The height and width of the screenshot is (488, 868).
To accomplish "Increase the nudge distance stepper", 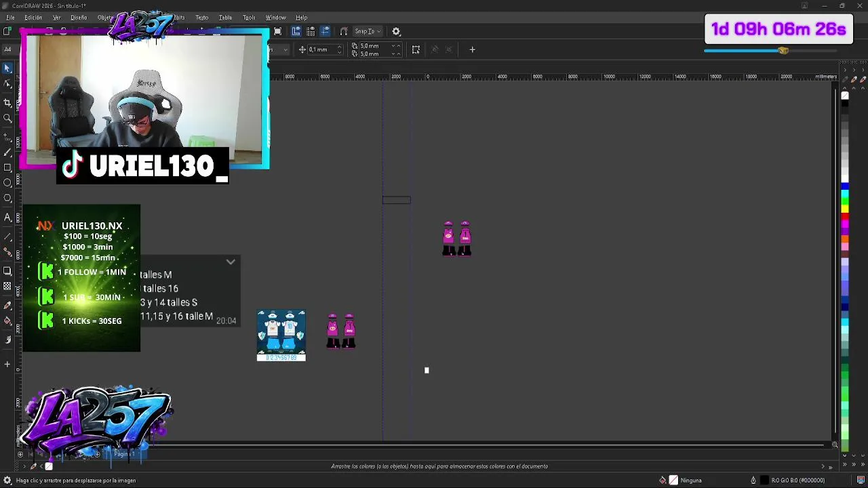I will click(x=340, y=47).
